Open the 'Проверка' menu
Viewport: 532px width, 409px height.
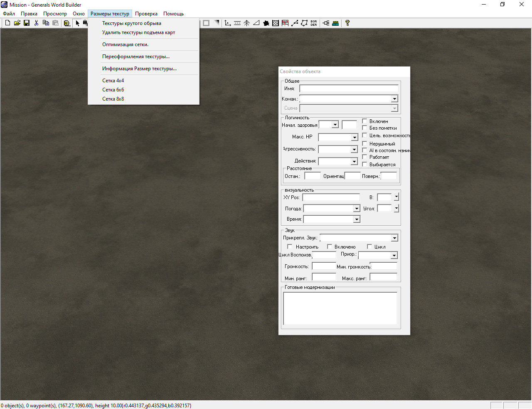tap(146, 14)
